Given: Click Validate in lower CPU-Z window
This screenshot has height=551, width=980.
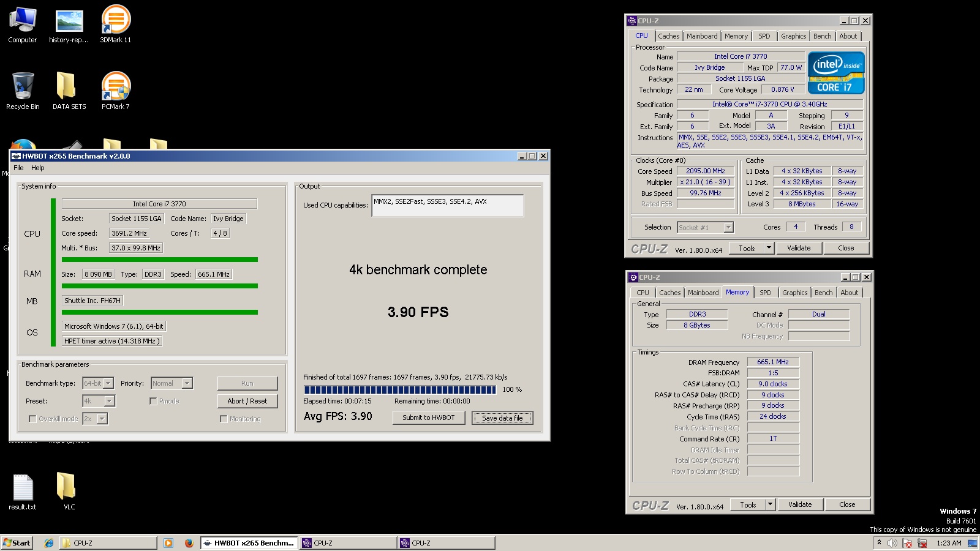Looking at the screenshot, I should click(800, 504).
